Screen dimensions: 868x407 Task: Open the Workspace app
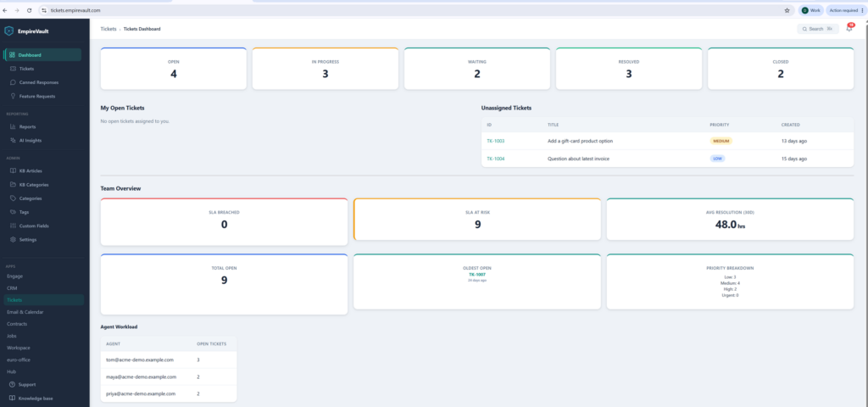click(x=19, y=348)
